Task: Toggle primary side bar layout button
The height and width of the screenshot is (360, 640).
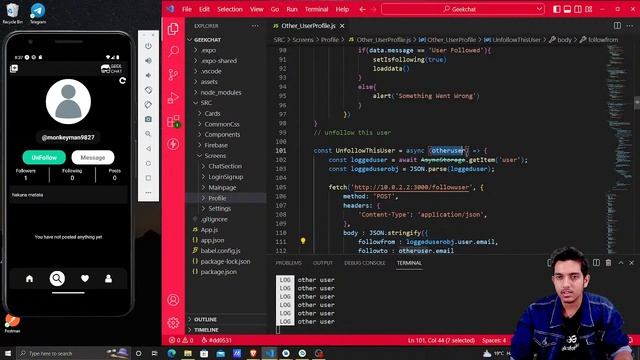Action: pyautogui.click(x=557, y=9)
